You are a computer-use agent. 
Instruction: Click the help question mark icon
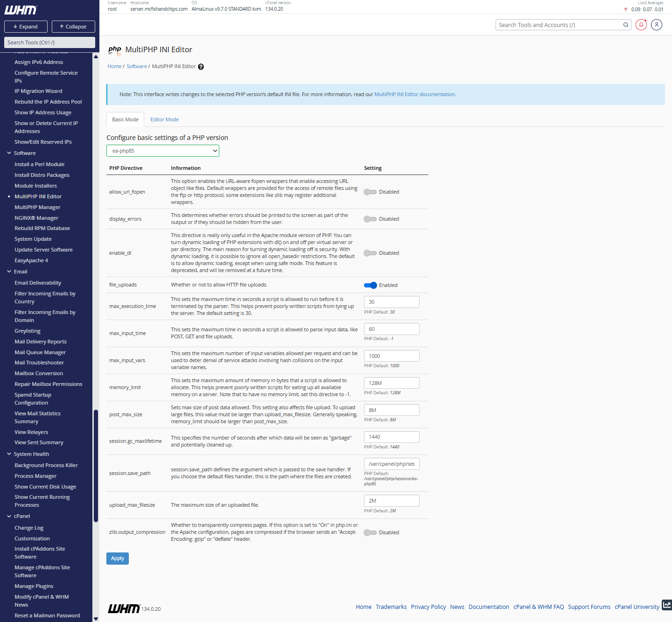coord(201,67)
